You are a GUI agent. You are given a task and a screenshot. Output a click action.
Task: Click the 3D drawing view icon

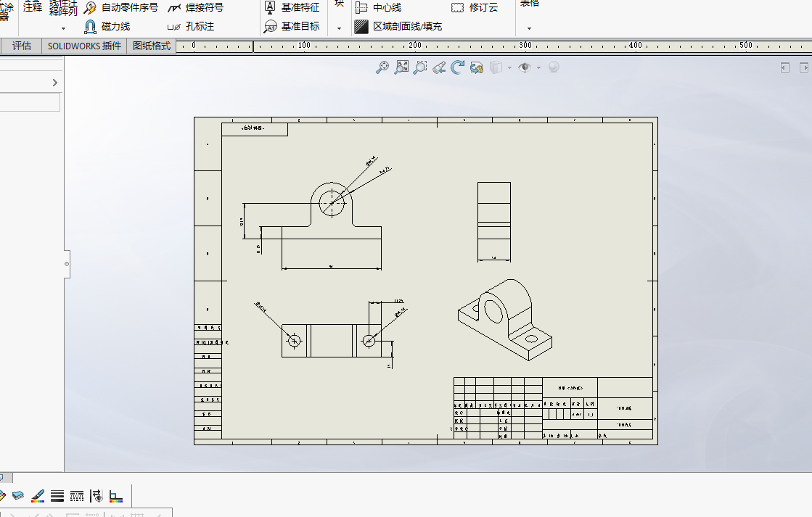pyautogui.click(x=477, y=67)
